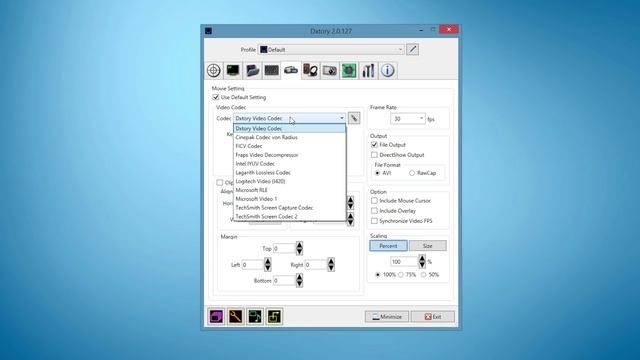Select Intel IYUV Codec
Image resolution: width=640 pixels, height=360 pixels.
pyautogui.click(x=289, y=164)
